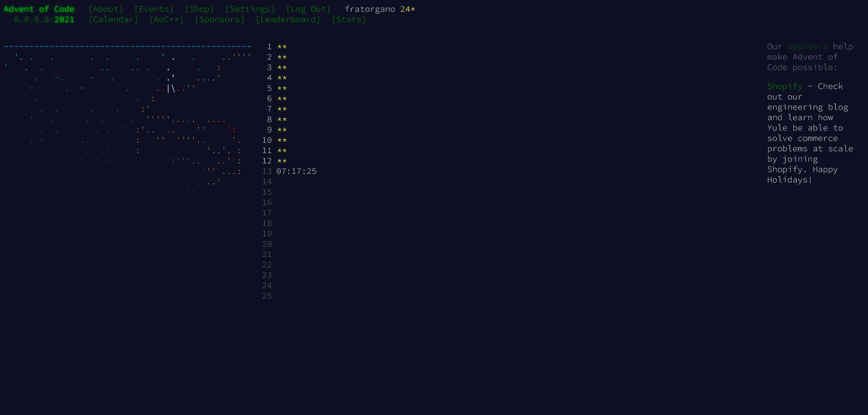
Task: Click the gold stars next to Day 1
Action: pyautogui.click(x=281, y=47)
